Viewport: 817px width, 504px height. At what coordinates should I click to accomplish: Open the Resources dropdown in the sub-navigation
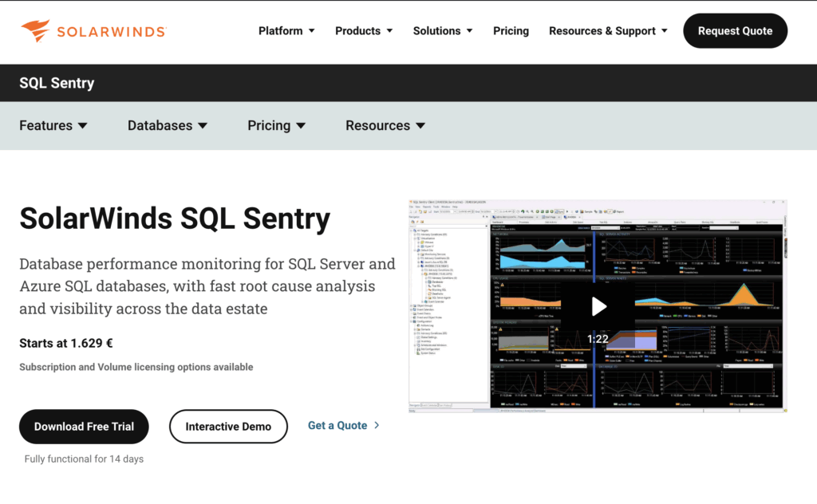click(x=385, y=126)
